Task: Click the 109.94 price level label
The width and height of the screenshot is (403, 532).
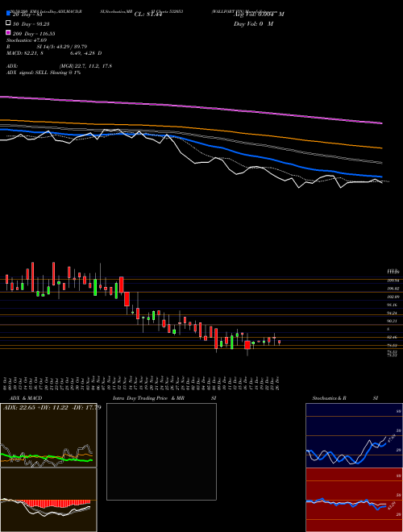Action: point(393,281)
